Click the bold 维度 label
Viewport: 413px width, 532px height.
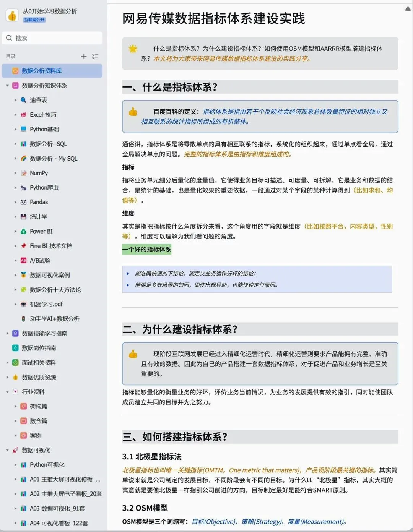coord(128,213)
